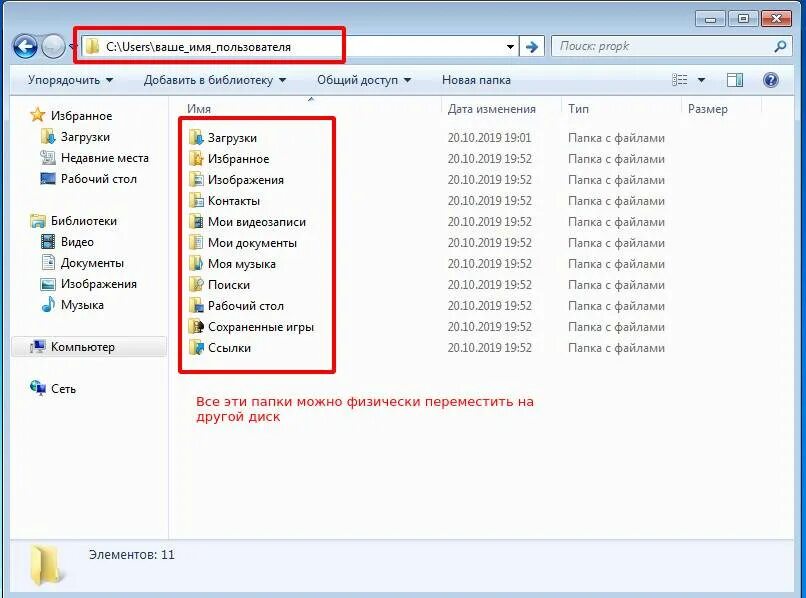Click the Видео film icon in sidebar

(47, 242)
